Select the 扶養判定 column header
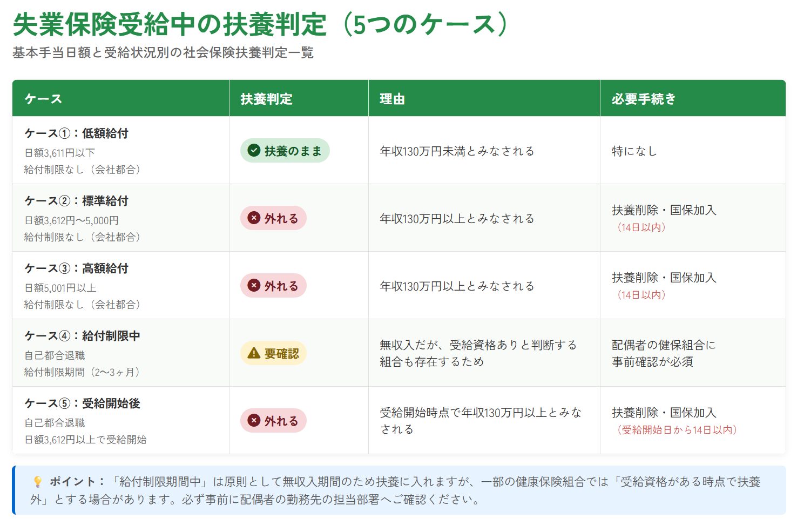The image size is (797, 532). (266, 99)
